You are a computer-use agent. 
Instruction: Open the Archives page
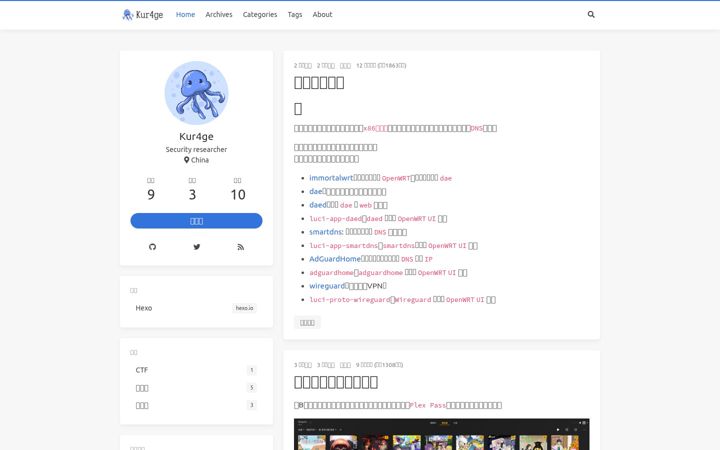(x=219, y=15)
